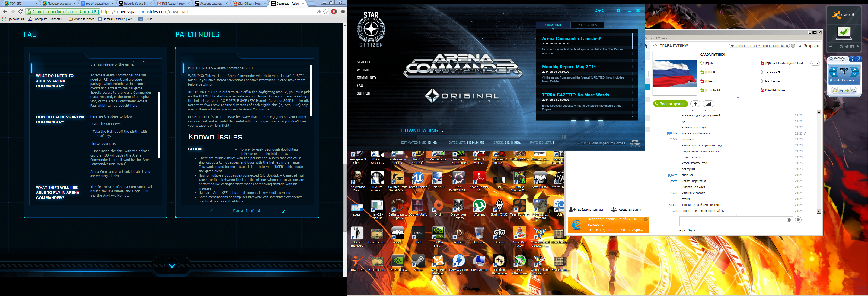Open the 'через Skype' dropdown
Image resolution: width=868 pixels, height=296 pixels.
click(x=689, y=230)
